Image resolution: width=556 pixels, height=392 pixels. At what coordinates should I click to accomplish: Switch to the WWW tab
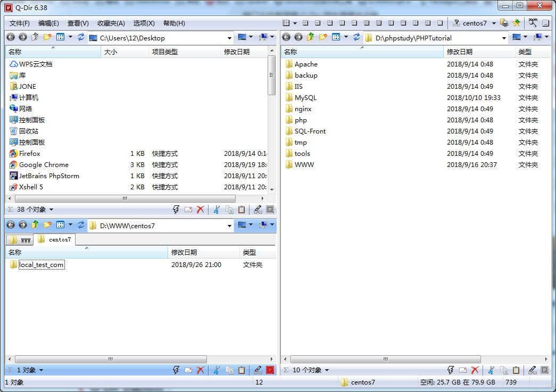20,240
